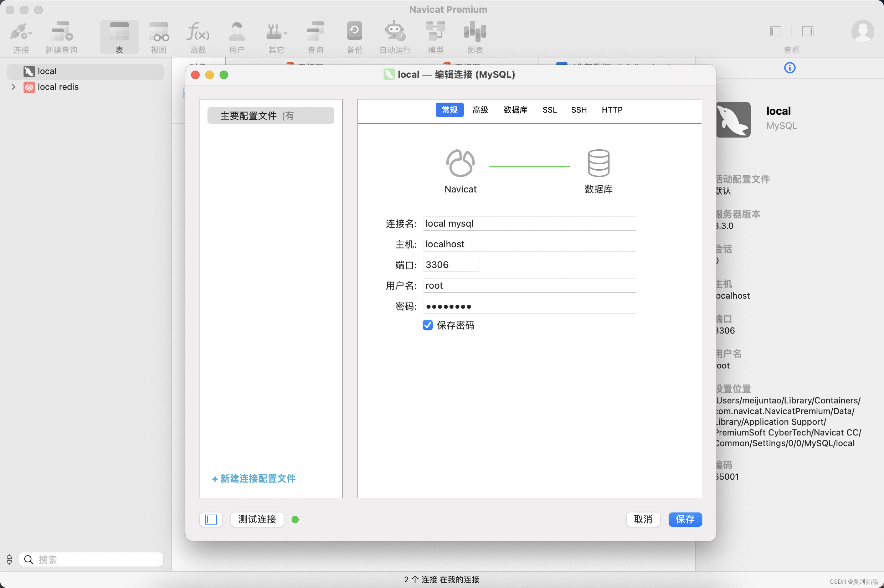The height and width of the screenshot is (588, 884).
Task: Open the SSL tab
Action: coord(549,110)
